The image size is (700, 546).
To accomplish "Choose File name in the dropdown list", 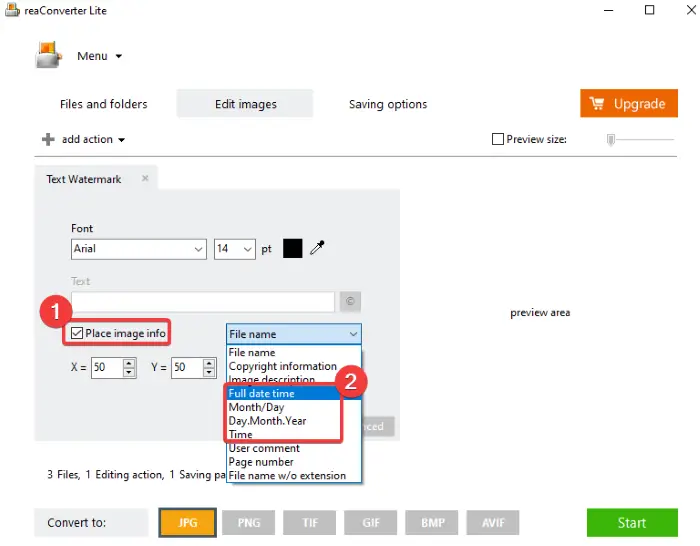I will [x=294, y=353].
